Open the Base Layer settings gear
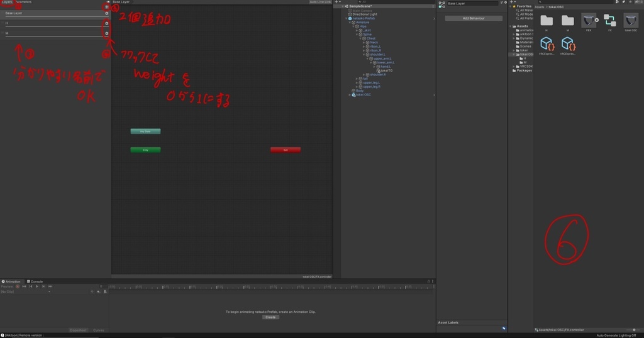 (x=107, y=13)
